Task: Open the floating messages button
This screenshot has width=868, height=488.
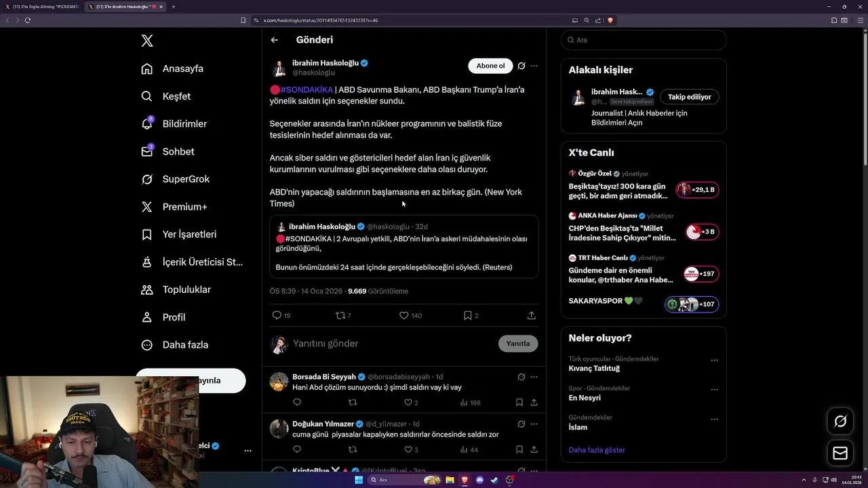Action: click(840, 453)
